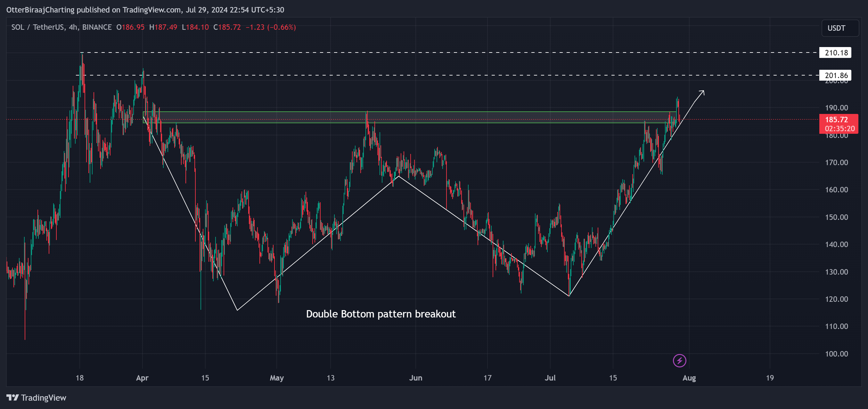Image resolution: width=868 pixels, height=409 pixels.
Task: Click the white projection arrow head
Action: (701, 93)
